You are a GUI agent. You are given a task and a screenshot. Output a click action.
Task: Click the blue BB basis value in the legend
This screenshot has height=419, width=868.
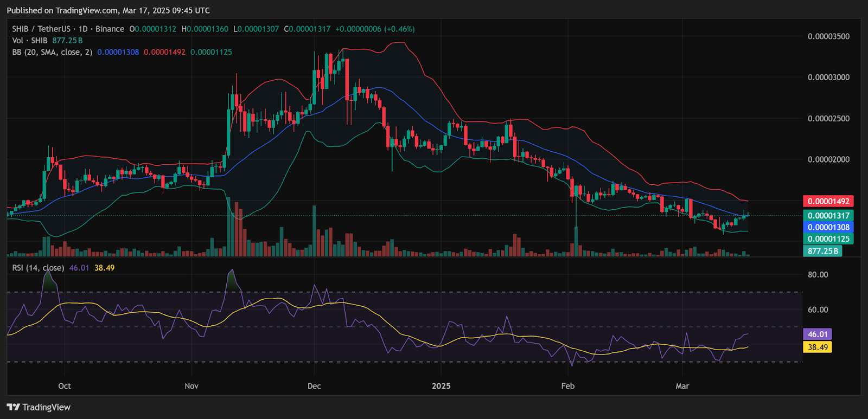pos(118,52)
